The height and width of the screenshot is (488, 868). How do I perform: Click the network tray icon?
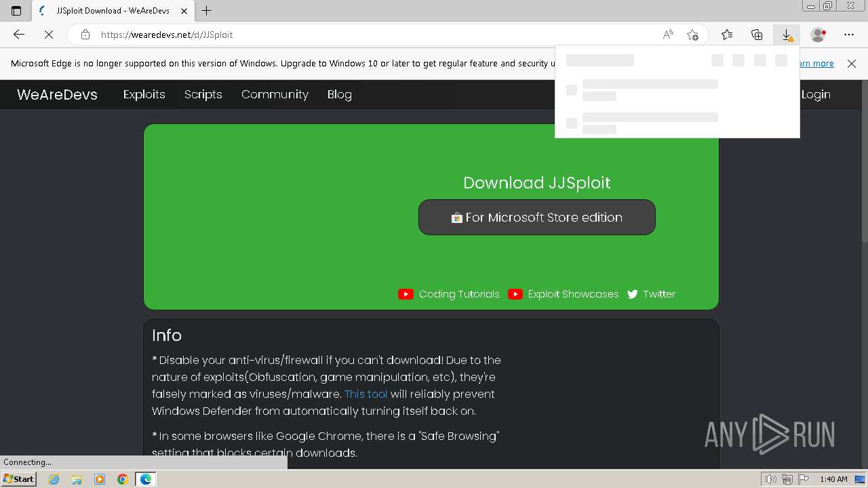787,479
